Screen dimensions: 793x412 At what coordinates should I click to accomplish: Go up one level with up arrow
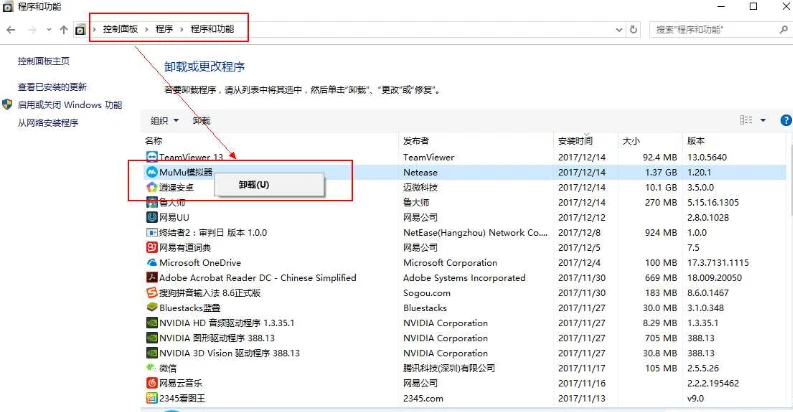pos(64,30)
